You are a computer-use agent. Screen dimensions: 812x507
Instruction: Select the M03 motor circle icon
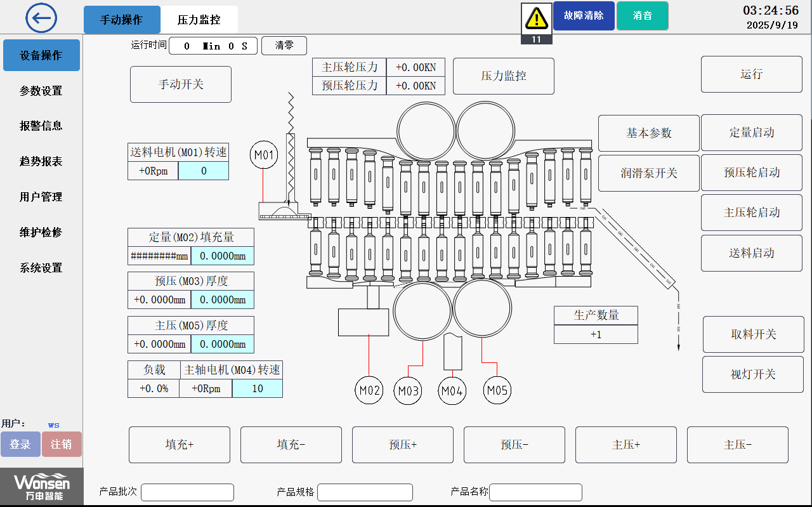click(408, 390)
